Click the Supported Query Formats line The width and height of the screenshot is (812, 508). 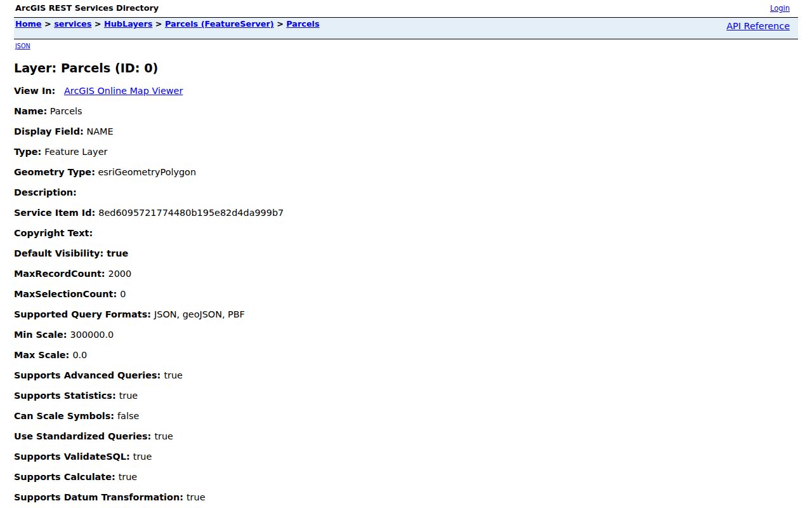pyautogui.click(x=129, y=314)
